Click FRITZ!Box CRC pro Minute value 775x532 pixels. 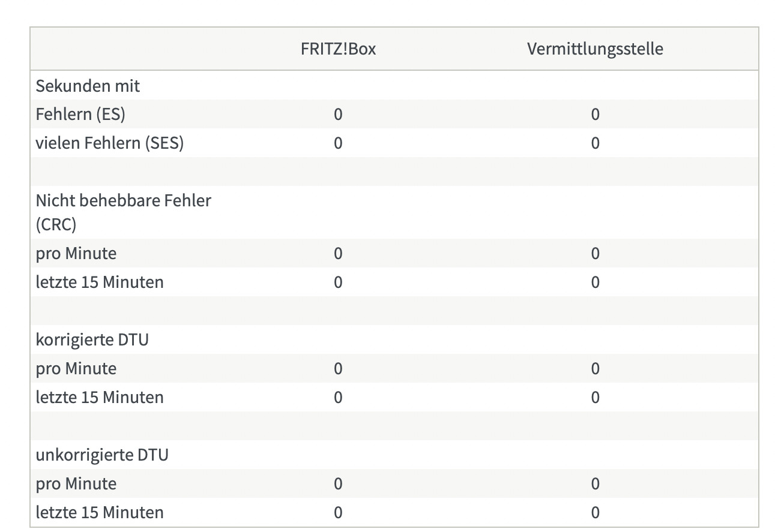(338, 253)
